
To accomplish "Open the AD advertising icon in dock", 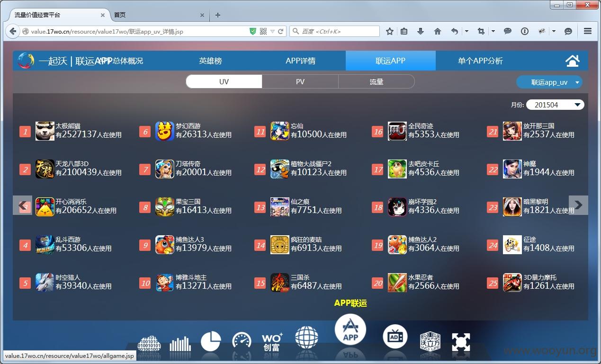I will coord(395,337).
